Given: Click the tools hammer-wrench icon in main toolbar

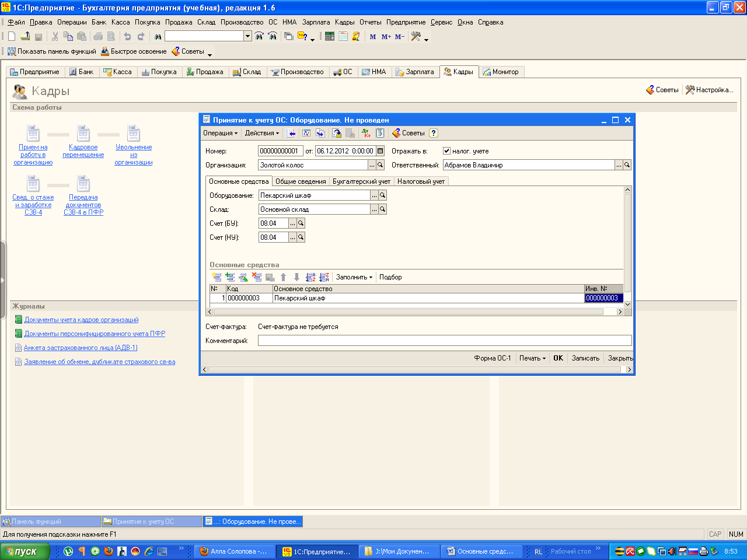Looking at the screenshot, I should 416,36.
